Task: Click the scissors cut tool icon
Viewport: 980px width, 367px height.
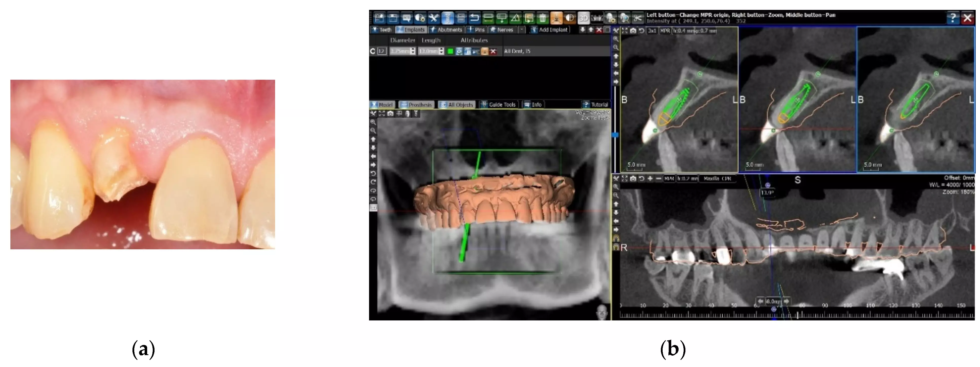Action: tap(637, 18)
